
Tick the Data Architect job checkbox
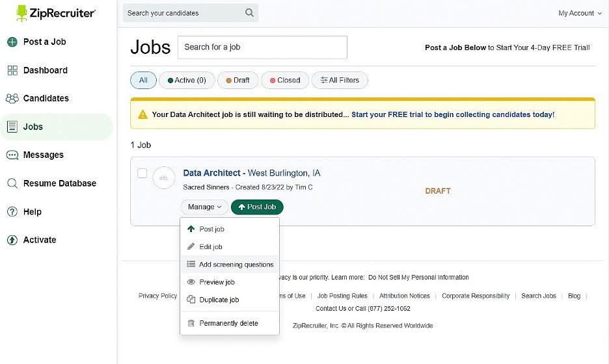tap(142, 174)
